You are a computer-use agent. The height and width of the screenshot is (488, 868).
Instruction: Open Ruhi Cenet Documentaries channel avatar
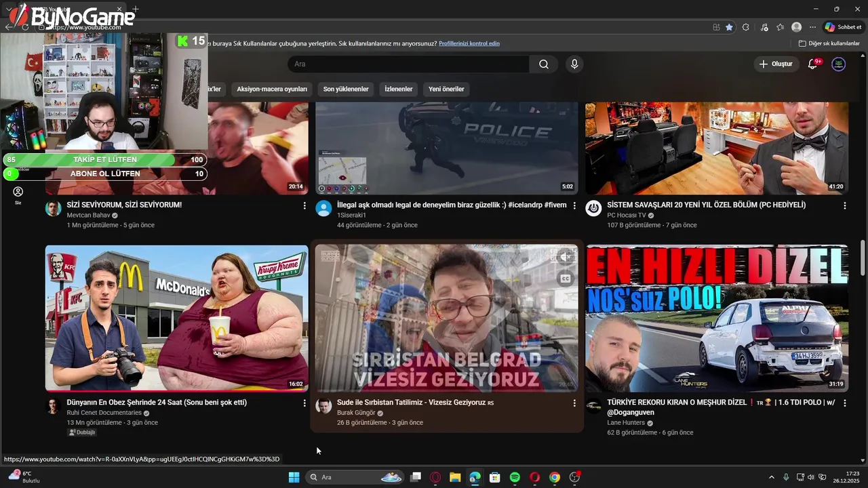coord(54,407)
